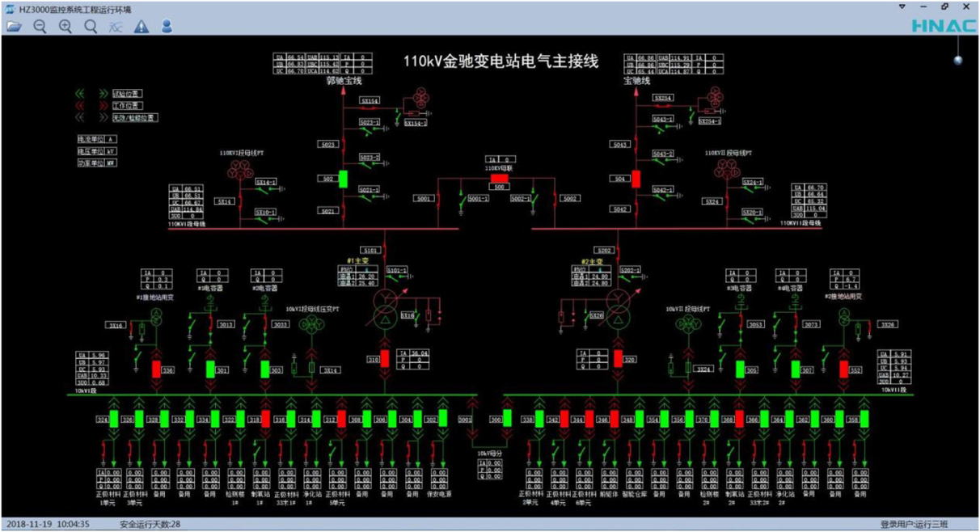
Task: Click the 无效/检修位置 legend label
Action: tap(134, 117)
